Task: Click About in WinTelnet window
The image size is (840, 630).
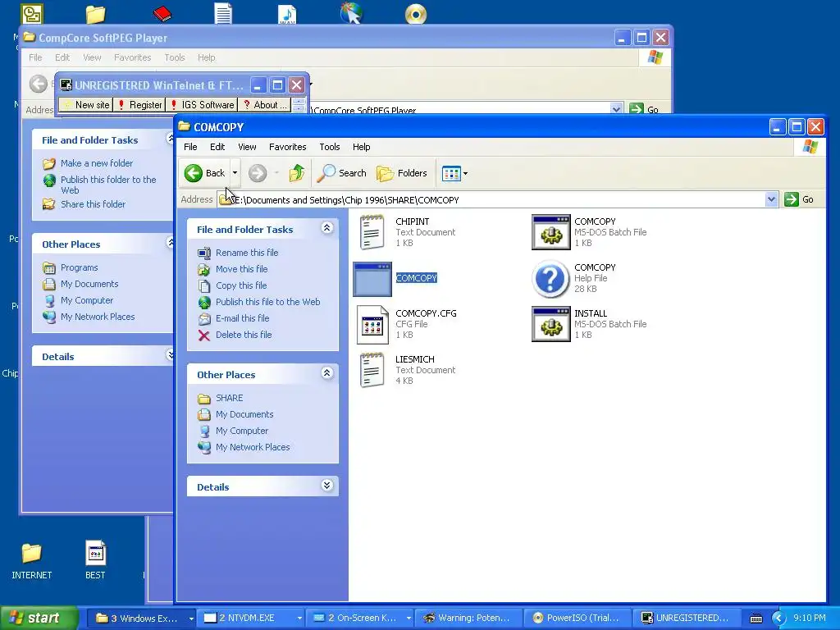Action: pos(265,105)
